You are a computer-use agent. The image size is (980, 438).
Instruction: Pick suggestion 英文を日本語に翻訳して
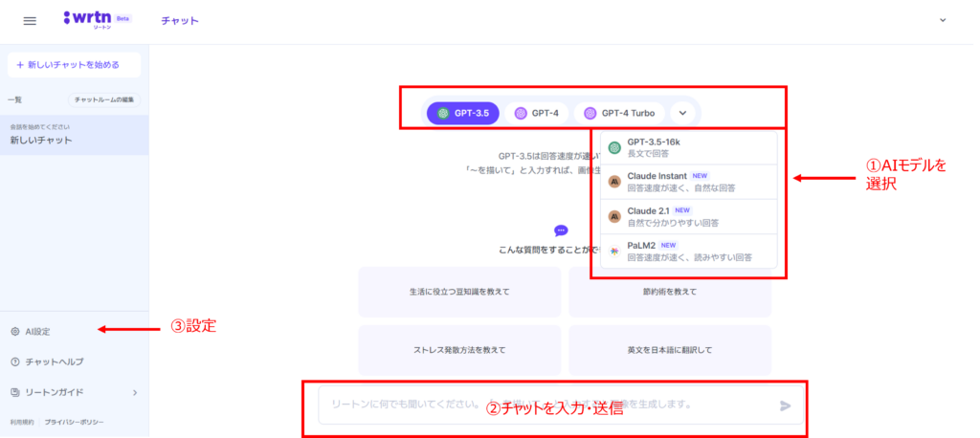coord(670,351)
